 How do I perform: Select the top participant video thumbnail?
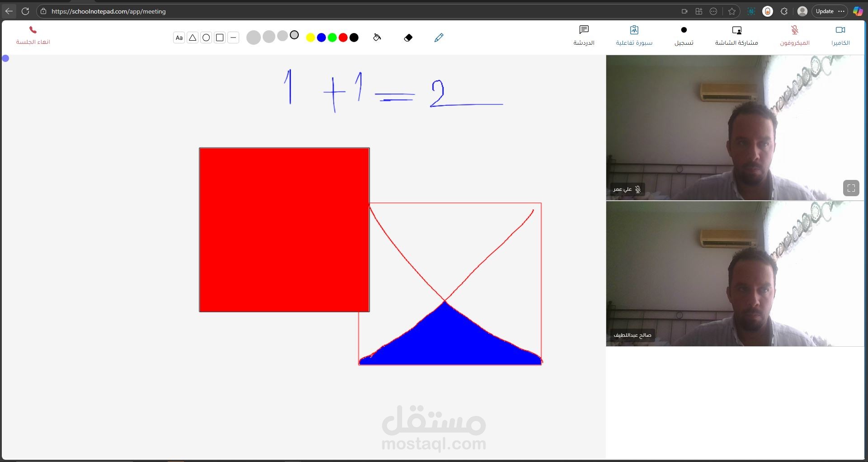tap(735, 127)
